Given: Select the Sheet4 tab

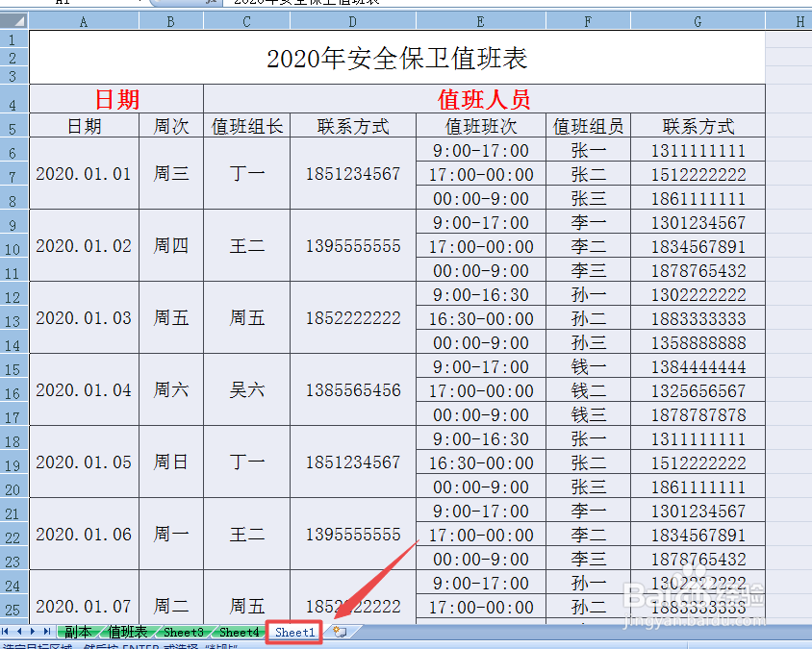Looking at the screenshot, I should pos(239,632).
